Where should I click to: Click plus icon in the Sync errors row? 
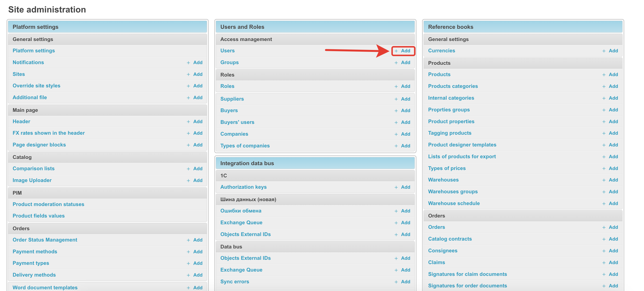click(x=396, y=282)
